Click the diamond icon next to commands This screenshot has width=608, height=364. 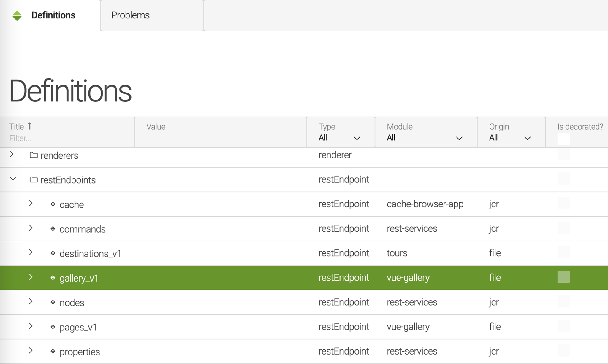coord(53,229)
